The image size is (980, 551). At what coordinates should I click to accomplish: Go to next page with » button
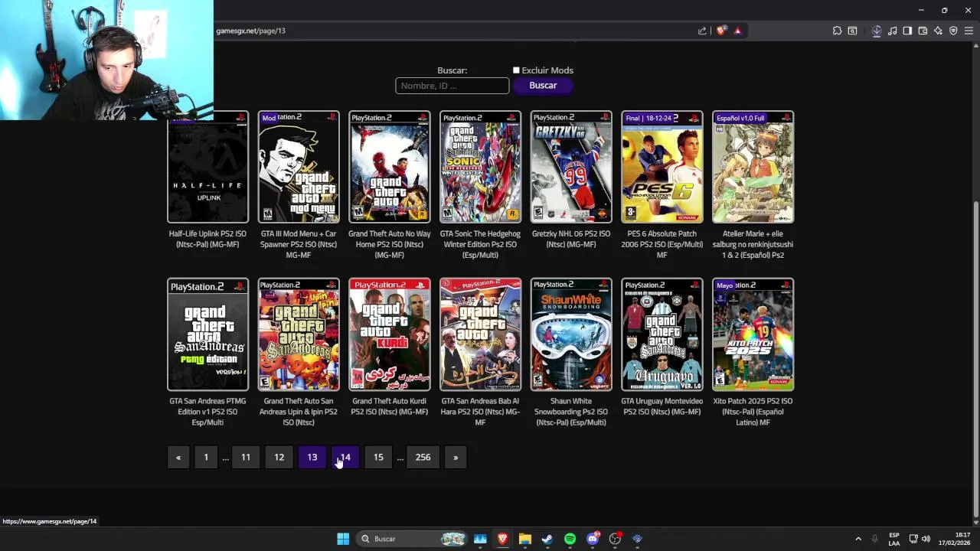click(x=456, y=457)
